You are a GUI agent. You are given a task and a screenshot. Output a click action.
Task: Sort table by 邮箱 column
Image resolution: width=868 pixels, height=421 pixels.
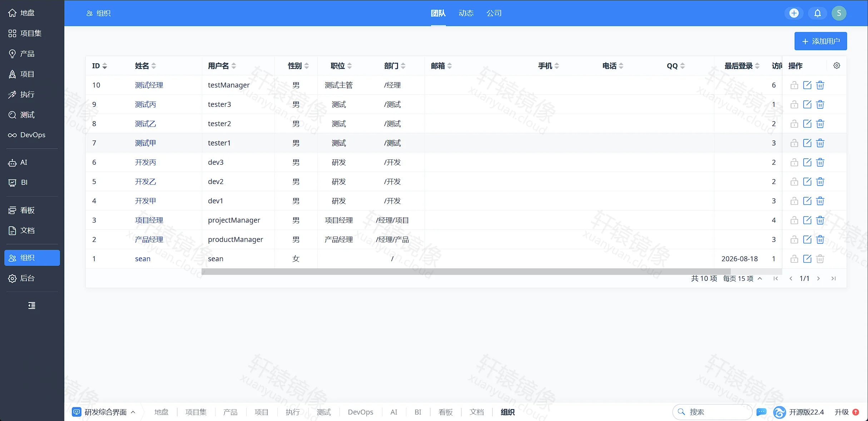(441, 66)
